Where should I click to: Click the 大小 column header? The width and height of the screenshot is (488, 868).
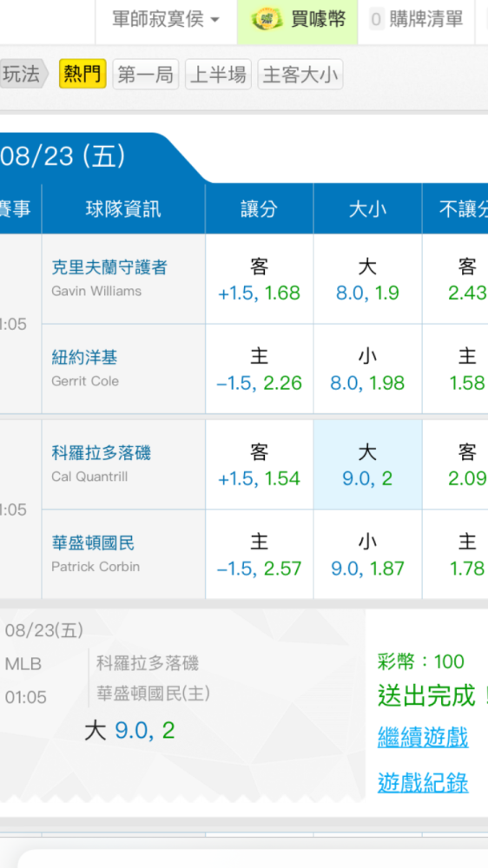tap(368, 209)
